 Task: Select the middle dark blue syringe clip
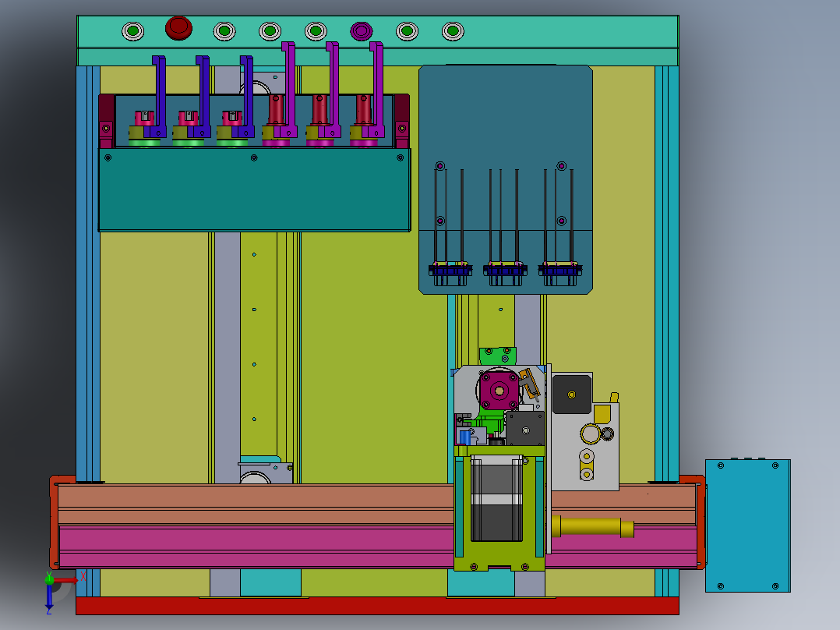505,270
